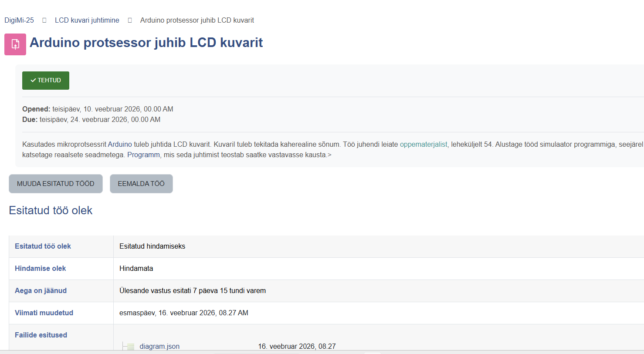Click Arduino protsessor juhib LCD kuvarit breadcrumb

(x=197, y=20)
